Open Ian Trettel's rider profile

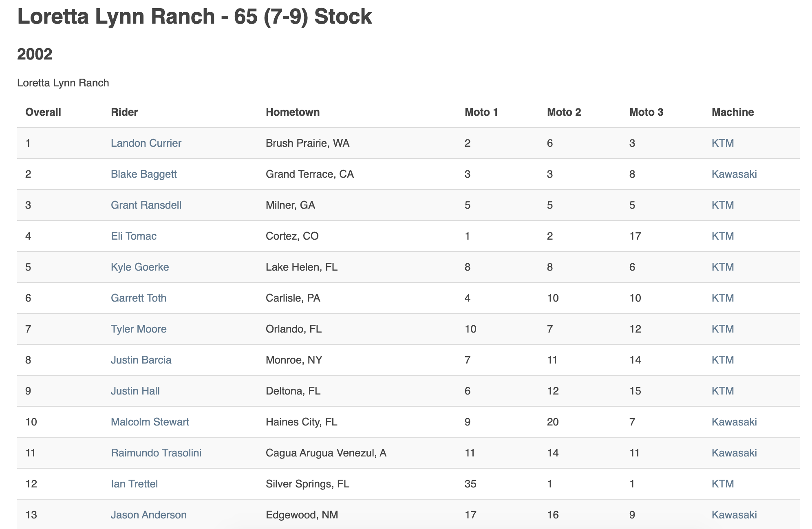[x=134, y=484]
